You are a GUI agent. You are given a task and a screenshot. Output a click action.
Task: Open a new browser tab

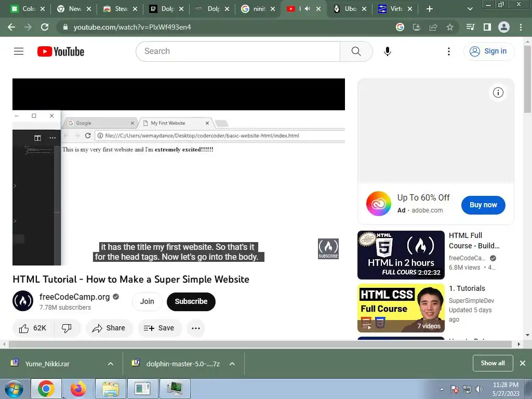pos(430,9)
